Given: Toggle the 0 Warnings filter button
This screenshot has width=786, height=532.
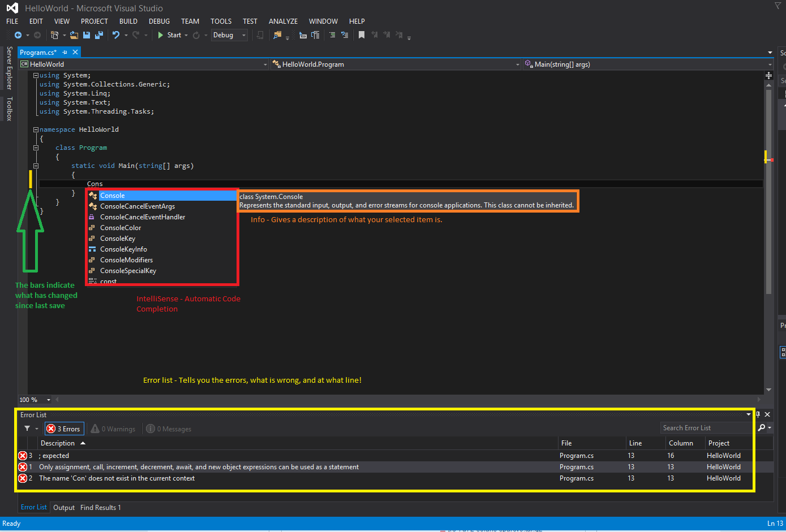Looking at the screenshot, I should [x=113, y=429].
